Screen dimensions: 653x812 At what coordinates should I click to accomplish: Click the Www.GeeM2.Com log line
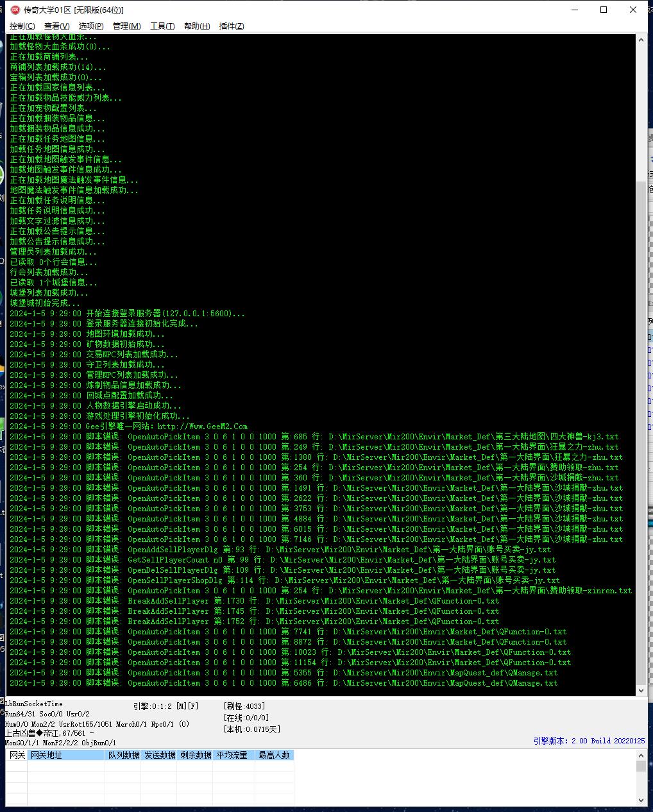128,426
